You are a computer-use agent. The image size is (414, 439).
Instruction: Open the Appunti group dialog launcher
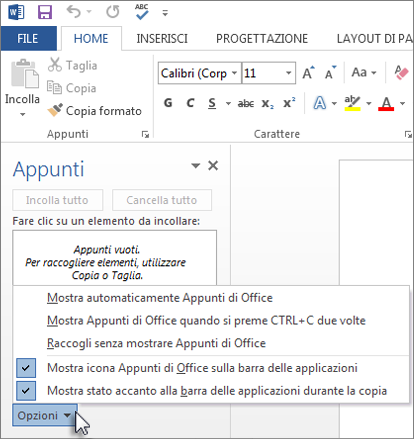coord(145,134)
